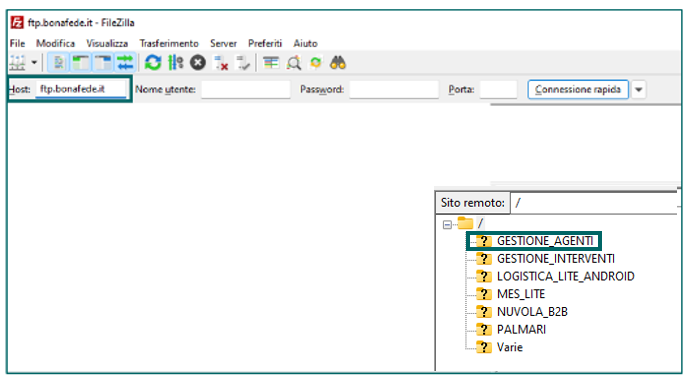Search for files with binoculars icon
695x384 pixels.
338,63
